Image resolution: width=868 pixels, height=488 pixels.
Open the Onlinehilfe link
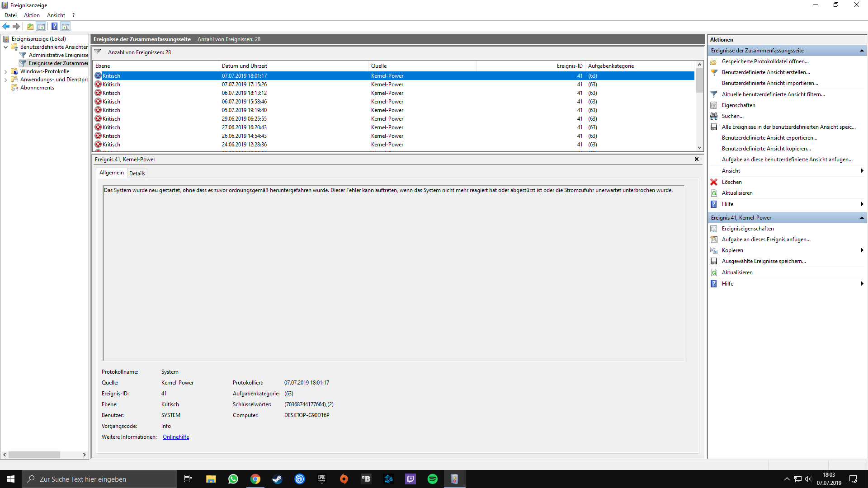(176, 437)
